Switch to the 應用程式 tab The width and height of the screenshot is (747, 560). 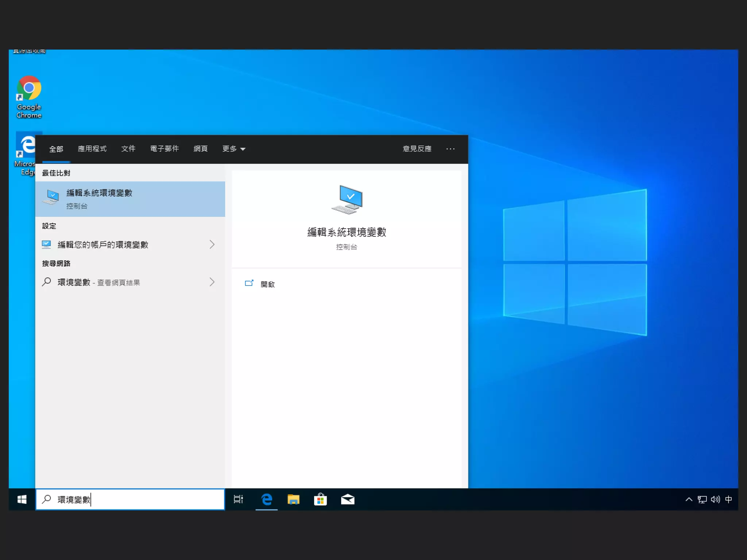[92, 149]
